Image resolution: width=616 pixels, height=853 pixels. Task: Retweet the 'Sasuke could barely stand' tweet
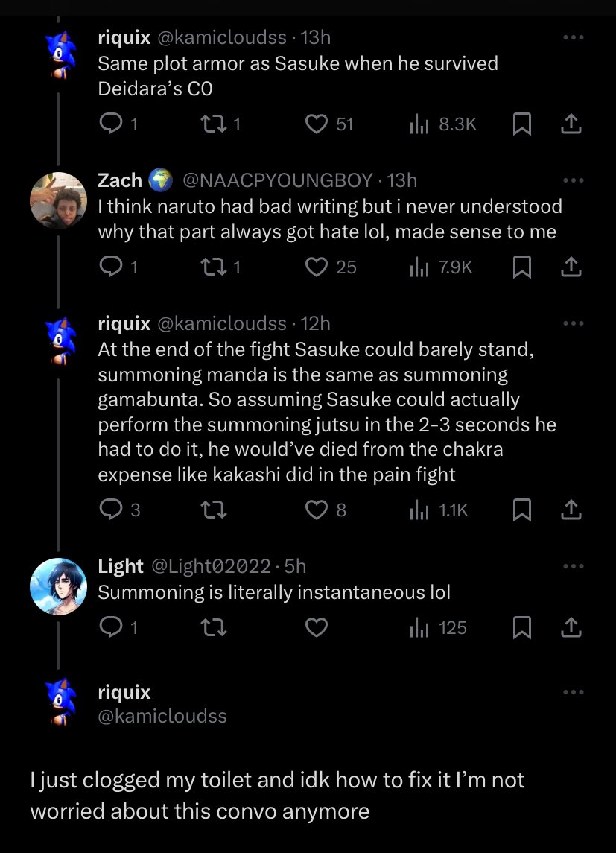point(216,510)
